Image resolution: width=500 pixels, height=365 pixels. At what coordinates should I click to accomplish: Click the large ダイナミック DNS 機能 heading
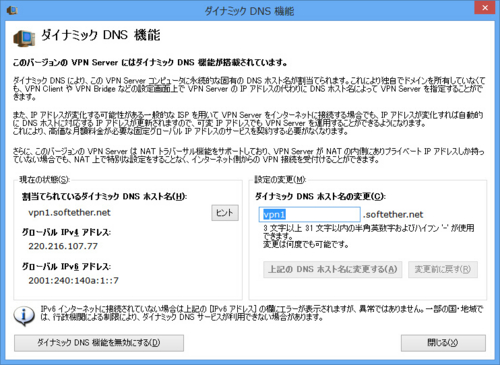pos(101,35)
